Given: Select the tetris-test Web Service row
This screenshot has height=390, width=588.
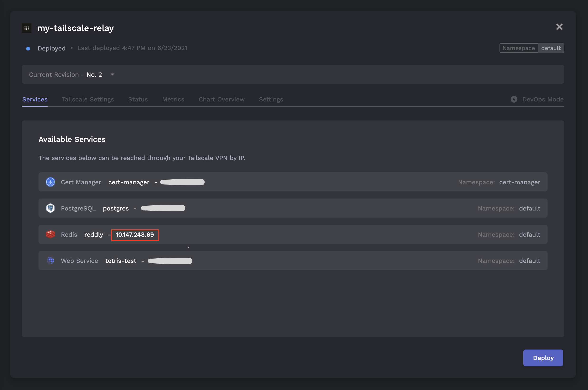Looking at the screenshot, I should tap(293, 260).
